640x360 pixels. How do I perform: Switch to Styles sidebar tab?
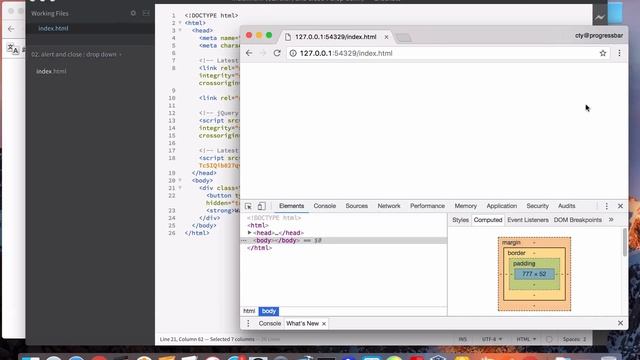(x=460, y=220)
